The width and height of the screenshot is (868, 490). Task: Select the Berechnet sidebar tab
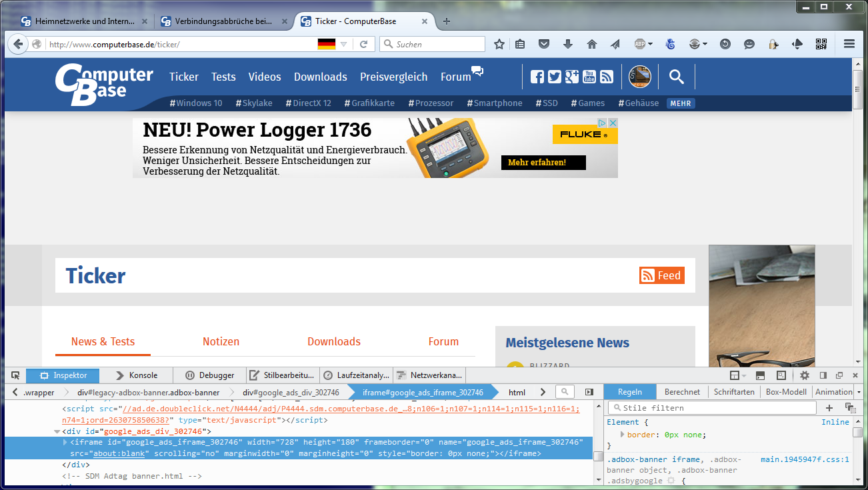(x=682, y=392)
